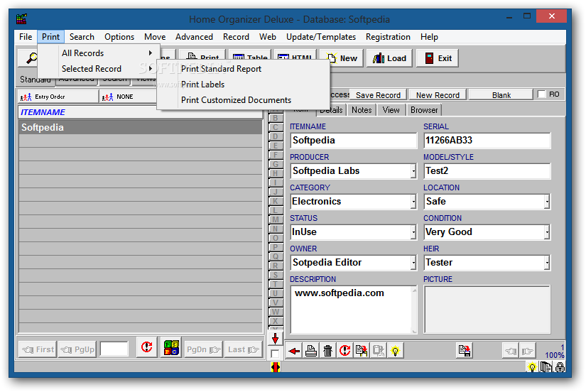The width and height of the screenshot is (586, 392).
Task: Open the PRODUCER dropdown arrow
Action: click(x=413, y=171)
